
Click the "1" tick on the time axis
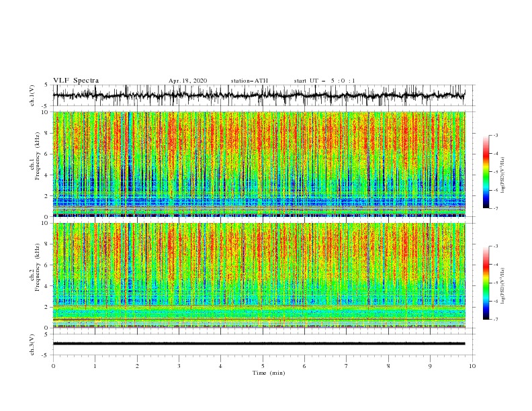(95, 366)
